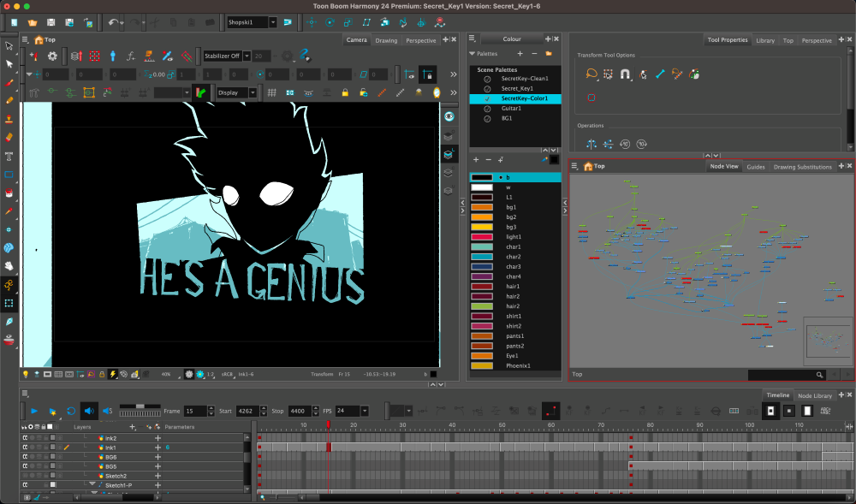Collapse the Palettes section triangle
The image size is (856, 504).
tap(473, 53)
